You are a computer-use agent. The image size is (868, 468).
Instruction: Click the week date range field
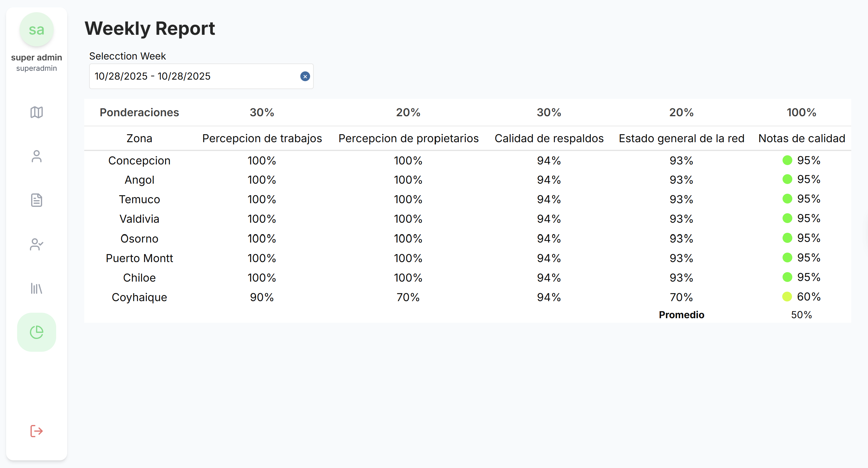point(195,77)
